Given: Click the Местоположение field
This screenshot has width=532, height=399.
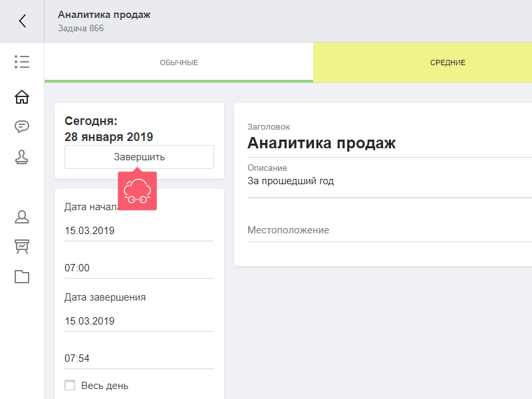Looking at the screenshot, I should click(390, 230).
